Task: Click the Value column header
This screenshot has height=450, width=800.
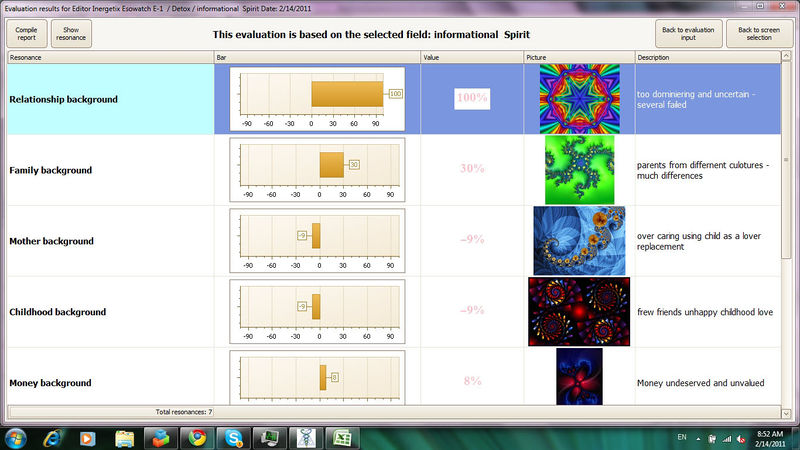Action: click(x=471, y=58)
